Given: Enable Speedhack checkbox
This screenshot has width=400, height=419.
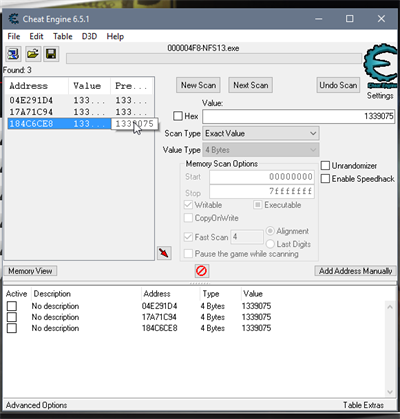Looking at the screenshot, I should coord(325,179).
